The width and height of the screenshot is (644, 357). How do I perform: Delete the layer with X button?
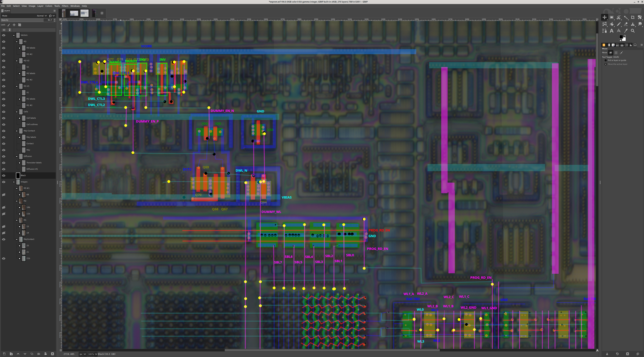pyautogui.click(x=52, y=354)
